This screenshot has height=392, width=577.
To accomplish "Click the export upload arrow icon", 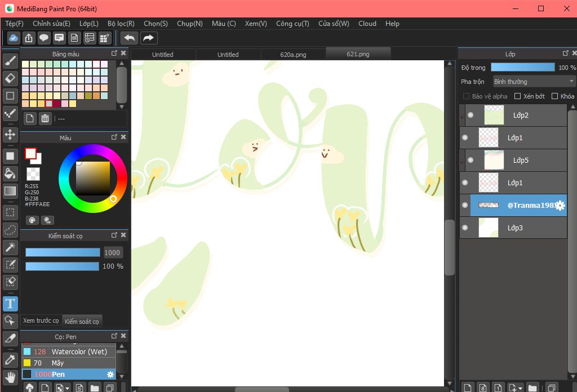I will (x=29, y=38).
